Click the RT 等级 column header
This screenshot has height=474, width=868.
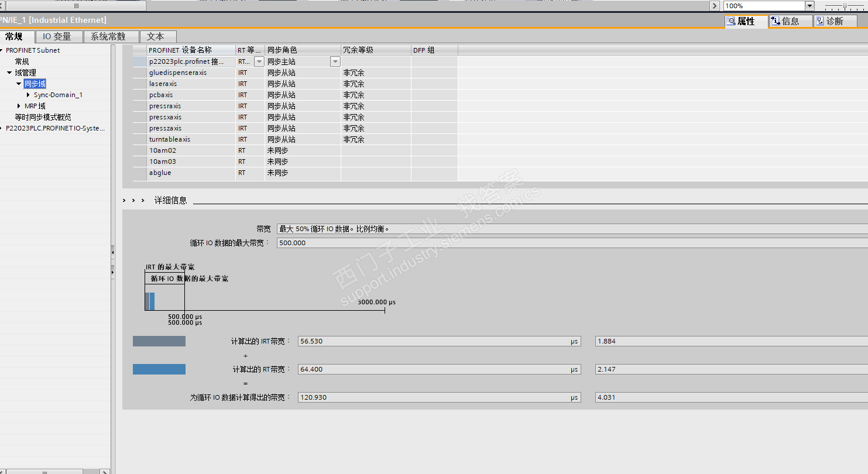(x=250, y=50)
